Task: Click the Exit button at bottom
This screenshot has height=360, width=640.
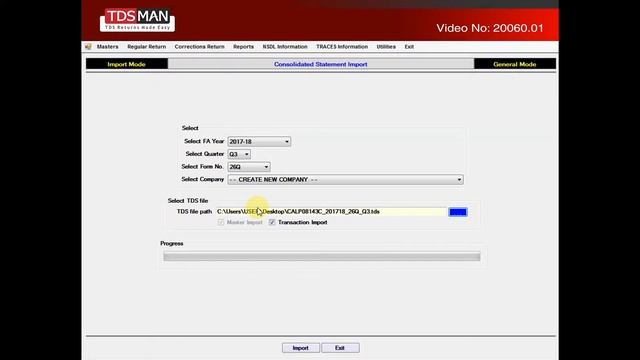Action: click(340, 348)
